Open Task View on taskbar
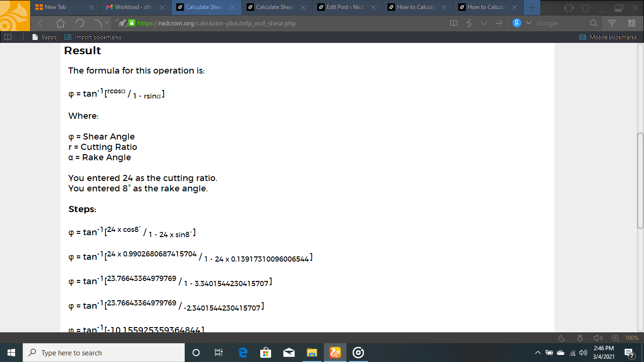Viewport: 644px width, 362px height. pyautogui.click(x=219, y=353)
